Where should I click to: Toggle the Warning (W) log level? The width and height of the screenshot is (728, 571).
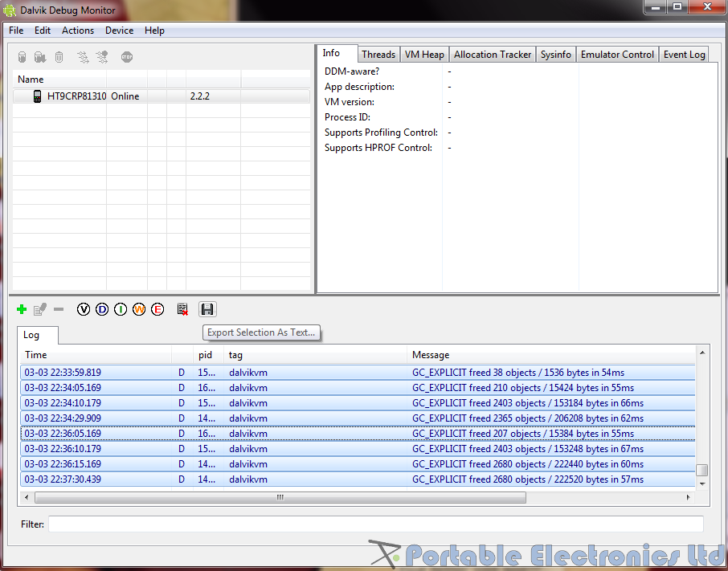[x=139, y=309]
